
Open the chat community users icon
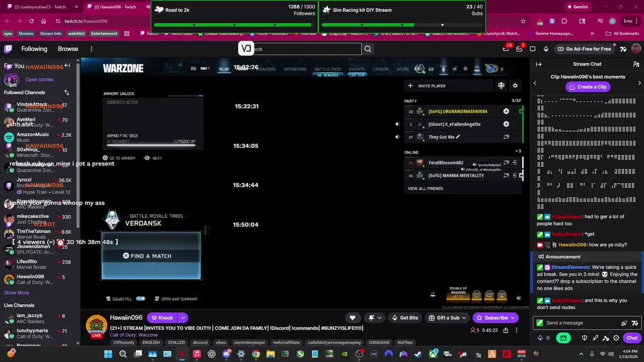(x=635, y=64)
